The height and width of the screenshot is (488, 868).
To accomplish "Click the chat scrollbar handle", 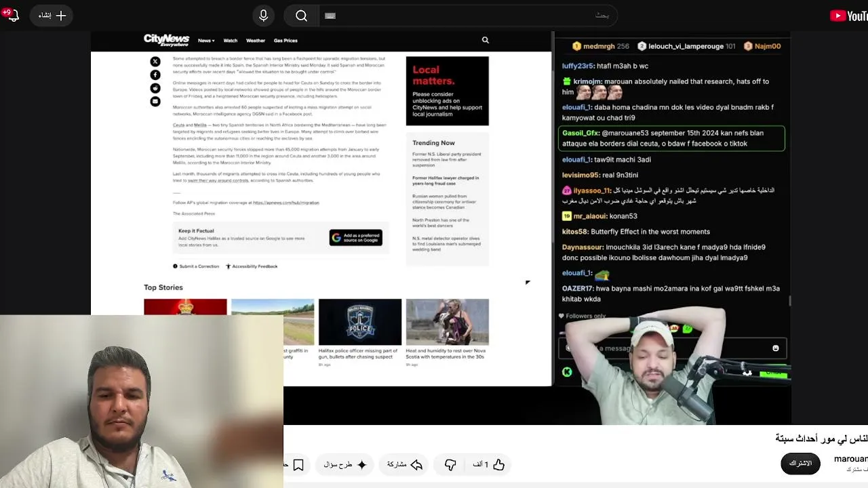I will (789, 301).
